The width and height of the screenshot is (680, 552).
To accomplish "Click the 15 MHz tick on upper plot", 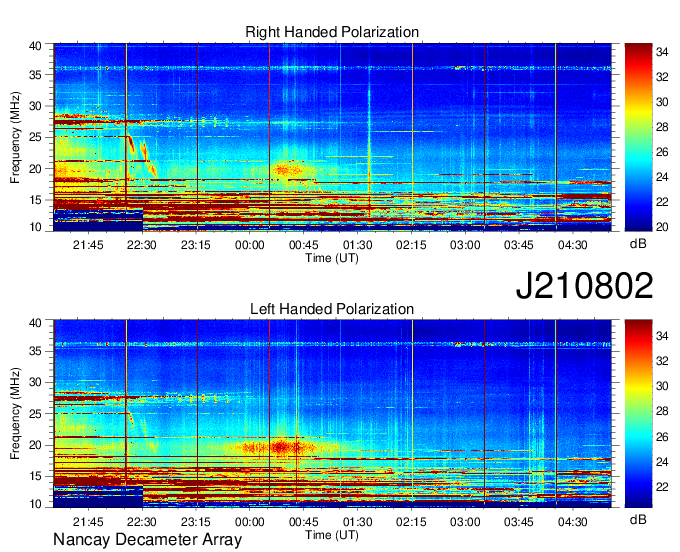I will tap(36, 200).
